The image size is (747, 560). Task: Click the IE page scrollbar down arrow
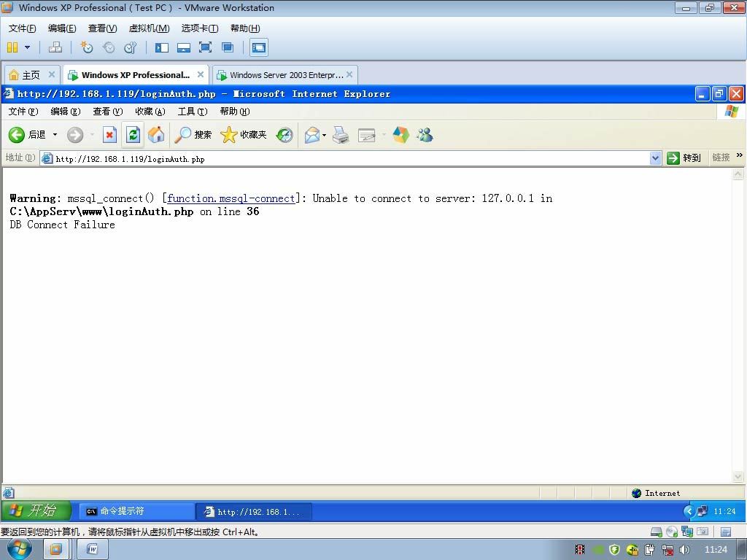[x=738, y=476]
